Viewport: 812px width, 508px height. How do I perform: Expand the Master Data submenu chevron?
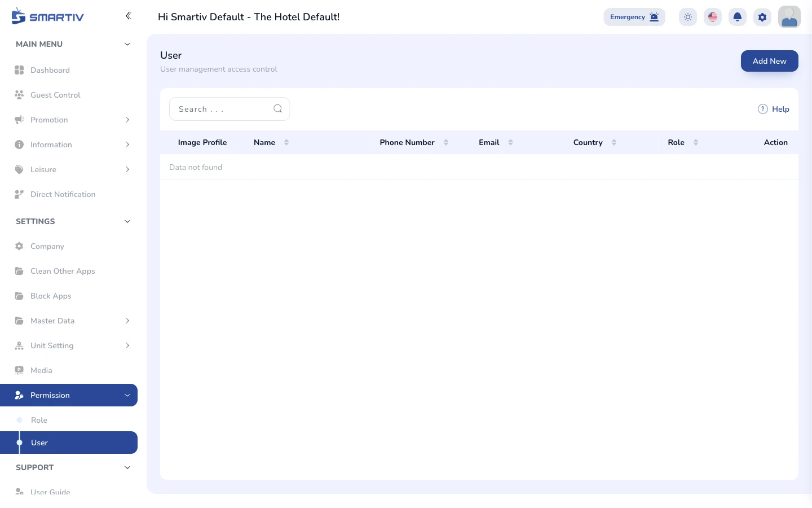coord(127,321)
